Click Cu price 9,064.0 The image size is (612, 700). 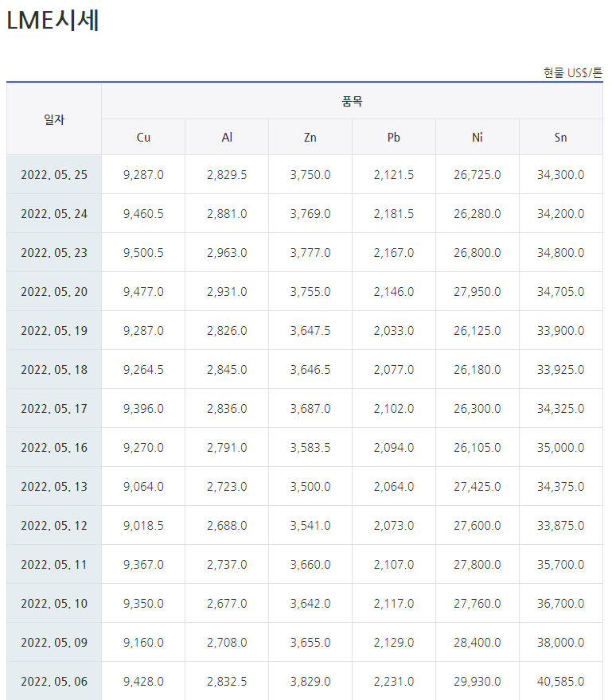click(143, 486)
